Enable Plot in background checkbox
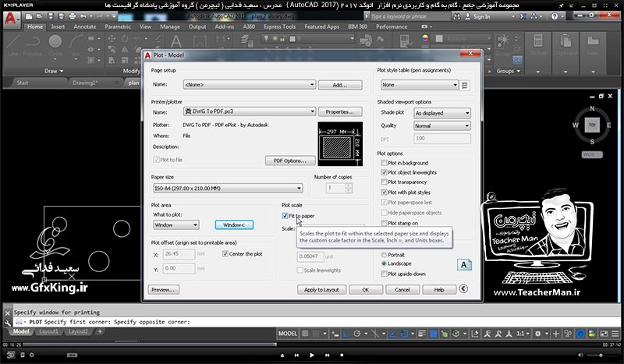The image size is (624, 364). click(x=384, y=163)
